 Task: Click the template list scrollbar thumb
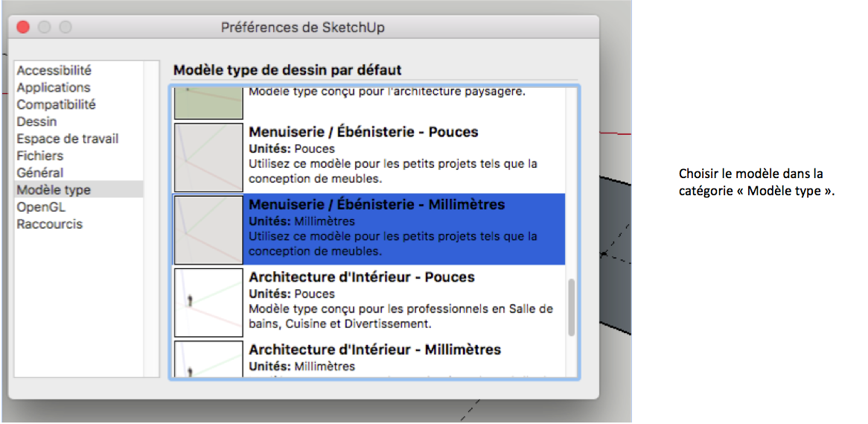click(572, 307)
